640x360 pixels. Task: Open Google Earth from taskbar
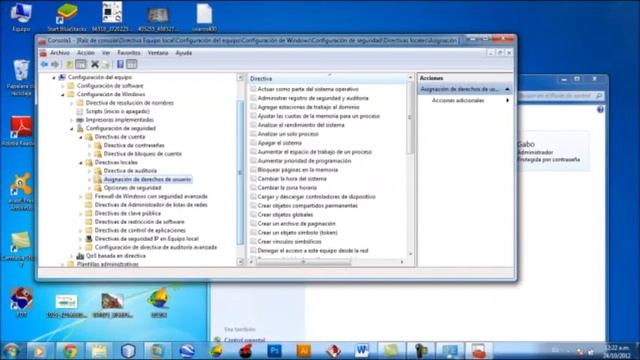click(187, 351)
